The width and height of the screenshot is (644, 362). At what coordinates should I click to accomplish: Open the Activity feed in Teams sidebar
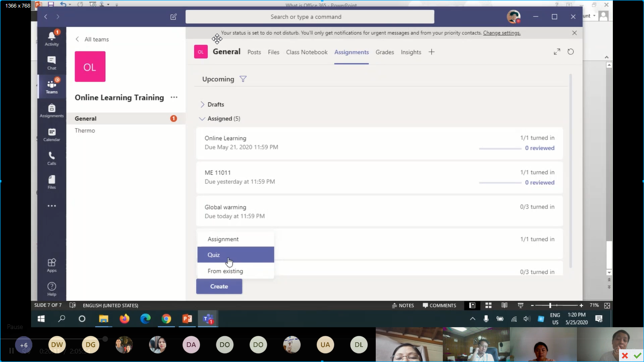pos(52,39)
